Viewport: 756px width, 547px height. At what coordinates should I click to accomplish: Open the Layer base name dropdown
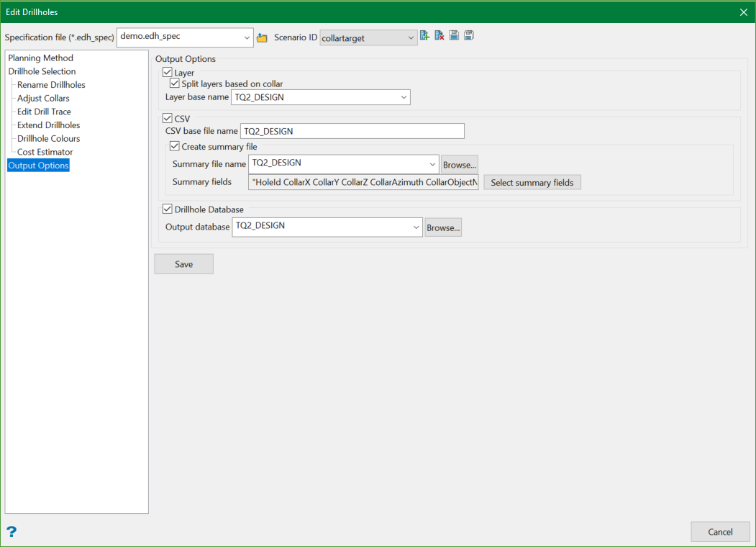[x=403, y=97]
